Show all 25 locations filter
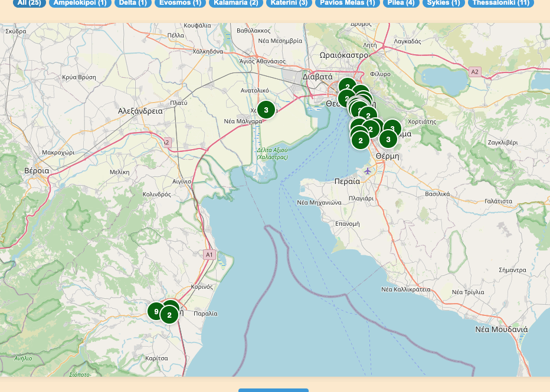The image size is (550, 392). (30, 3)
